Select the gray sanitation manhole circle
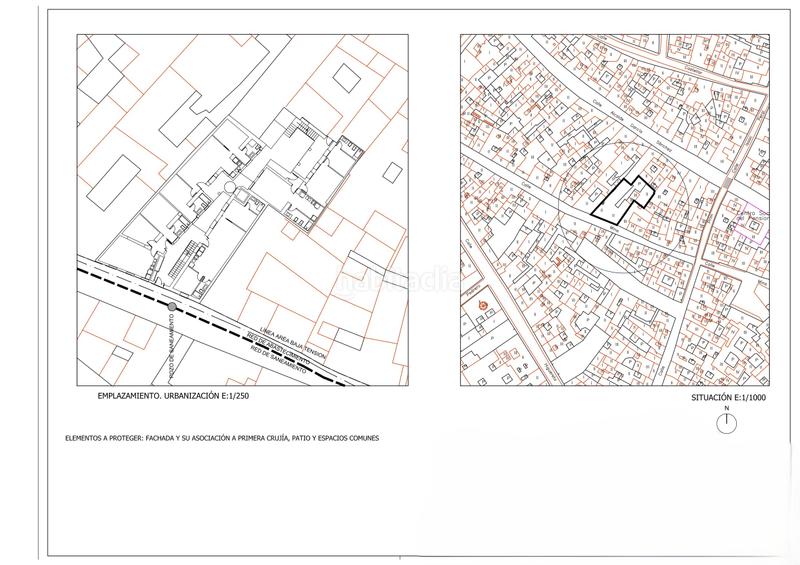Viewport: 800px width, 565px height. click(x=173, y=306)
